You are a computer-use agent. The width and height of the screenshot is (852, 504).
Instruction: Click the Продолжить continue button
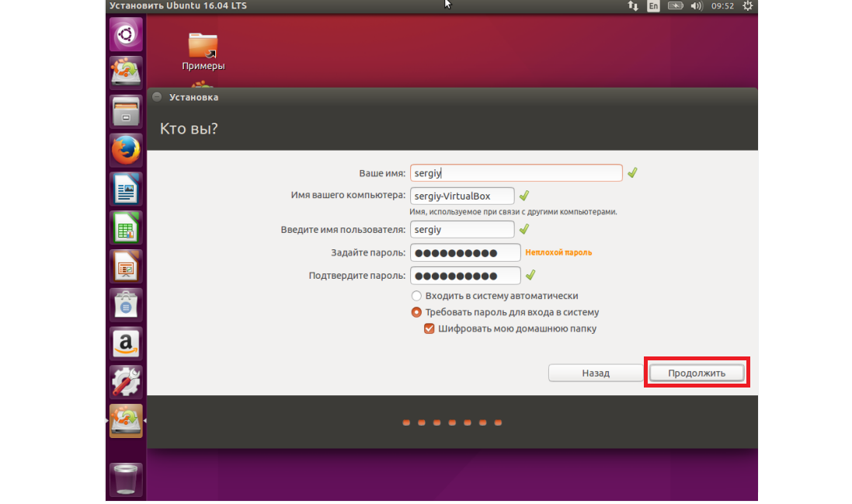pos(697,373)
